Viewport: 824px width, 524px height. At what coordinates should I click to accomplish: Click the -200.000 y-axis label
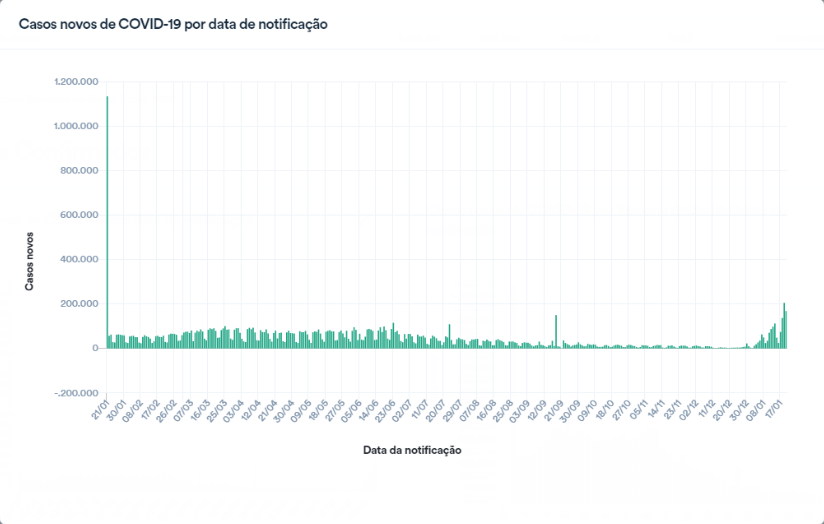(x=79, y=393)
